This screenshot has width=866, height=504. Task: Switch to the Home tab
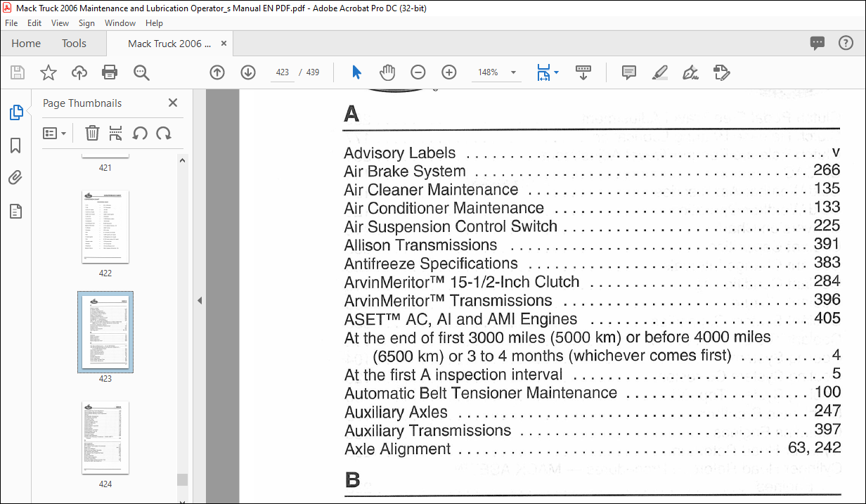coord(26,43)
